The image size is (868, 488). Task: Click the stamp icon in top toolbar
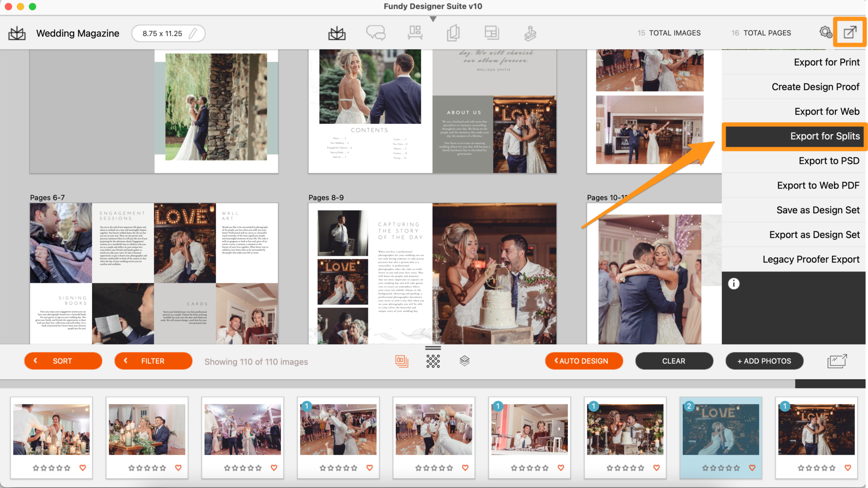pos(530,33)
